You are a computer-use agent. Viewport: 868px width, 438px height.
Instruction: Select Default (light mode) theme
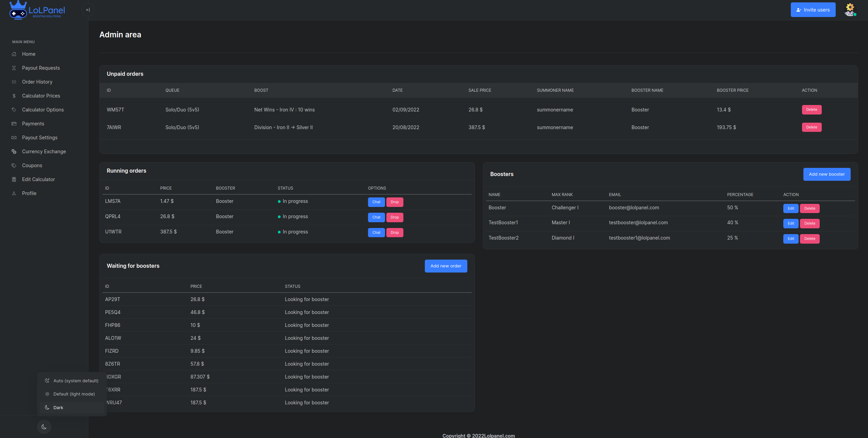coord(74,394)
